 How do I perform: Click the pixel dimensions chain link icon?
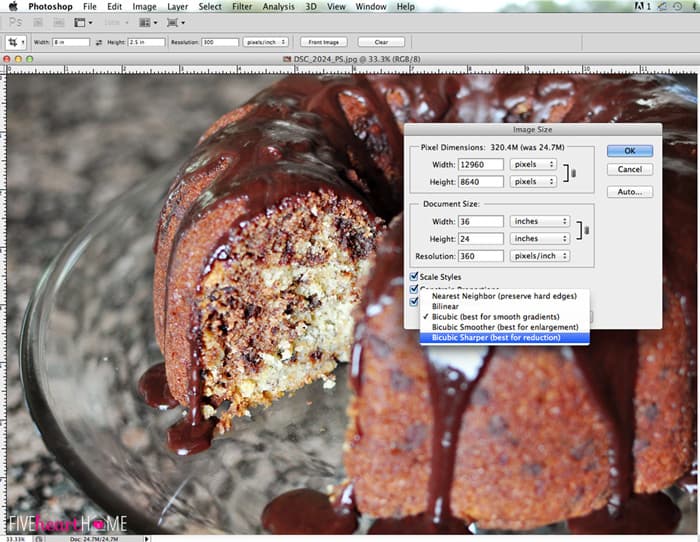tap(573, 173)
